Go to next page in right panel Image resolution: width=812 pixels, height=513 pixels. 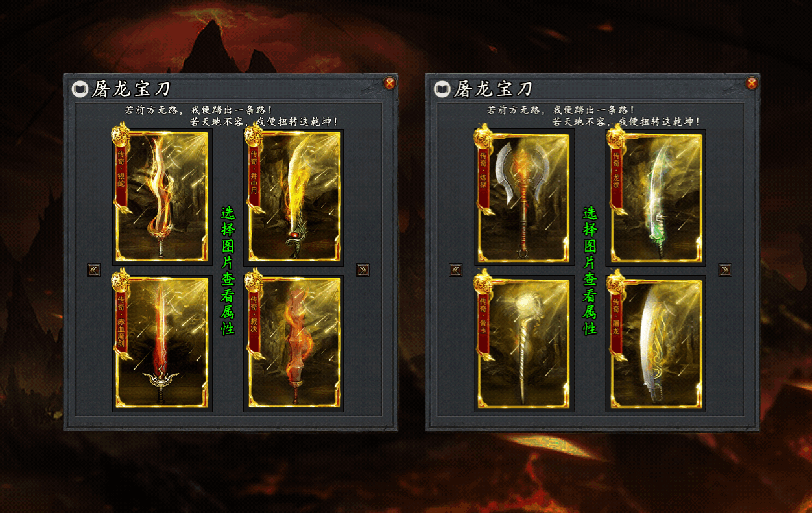(725, 270)
